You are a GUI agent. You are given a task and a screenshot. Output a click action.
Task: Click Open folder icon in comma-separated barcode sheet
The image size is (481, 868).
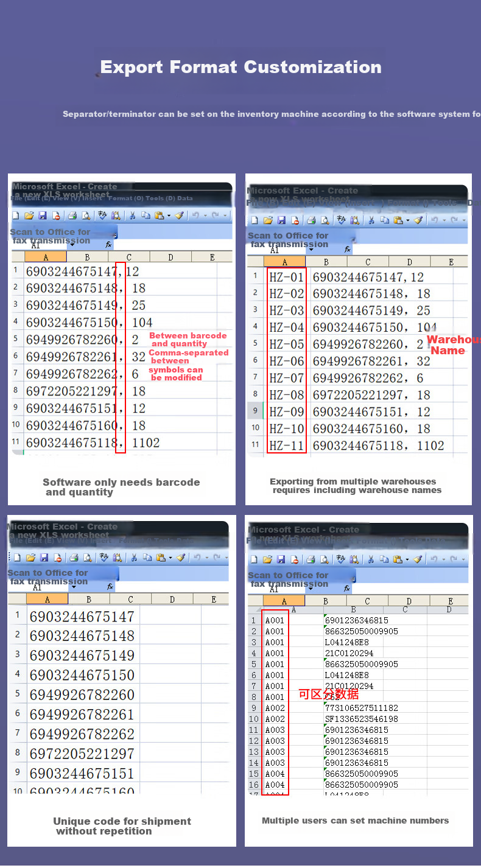click(29, 215)
